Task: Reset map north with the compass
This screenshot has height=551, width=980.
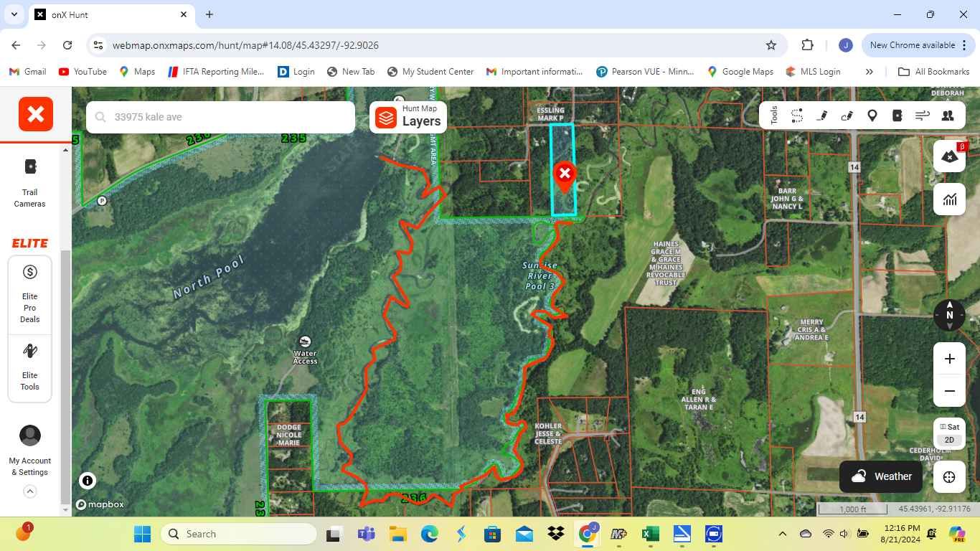Action: [950, 315]
